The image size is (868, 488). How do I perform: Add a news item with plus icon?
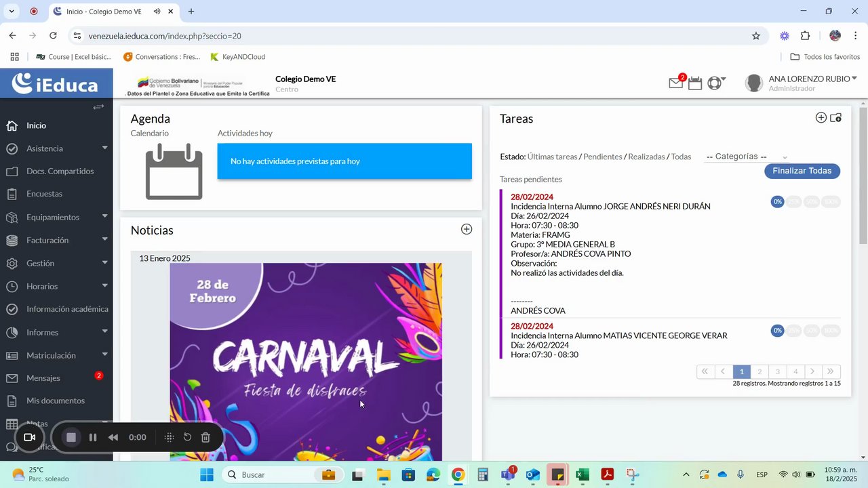[467, 229]
